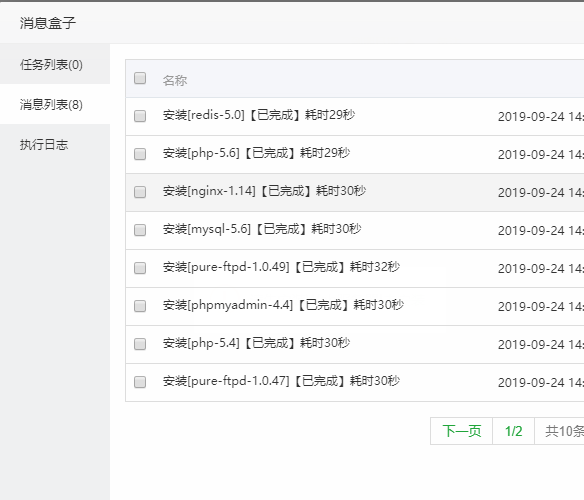
Task: Check the select-all checkbox beside 名称
Action: (x=140, y=78)
